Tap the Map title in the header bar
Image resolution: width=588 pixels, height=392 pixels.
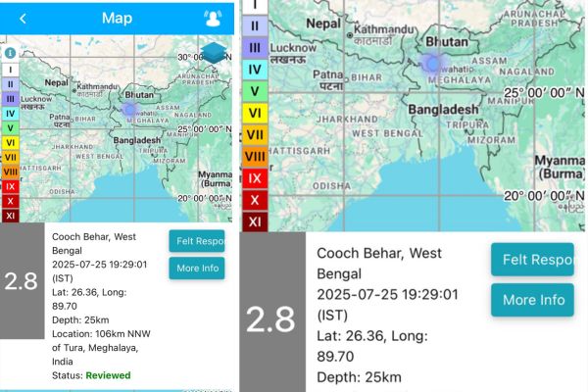pyautogui.click(x=118, y=18)
